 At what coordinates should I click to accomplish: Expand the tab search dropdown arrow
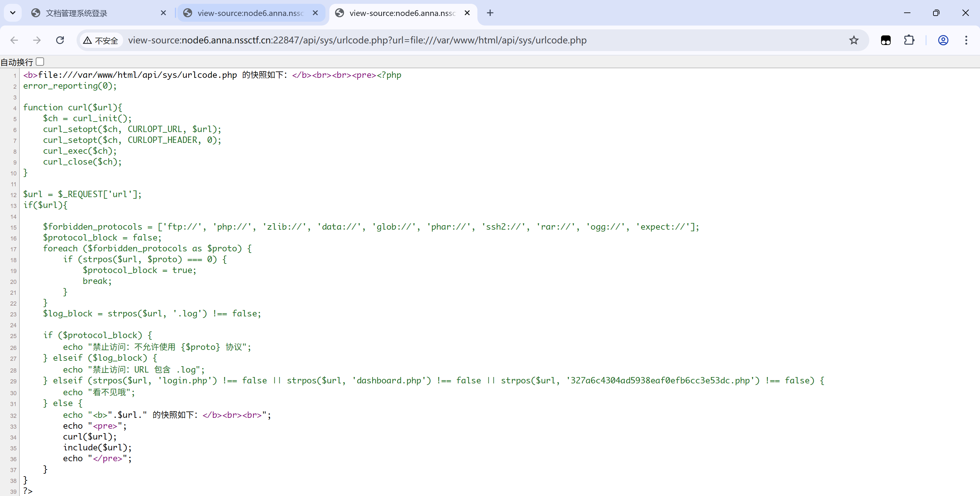[12, 13]
